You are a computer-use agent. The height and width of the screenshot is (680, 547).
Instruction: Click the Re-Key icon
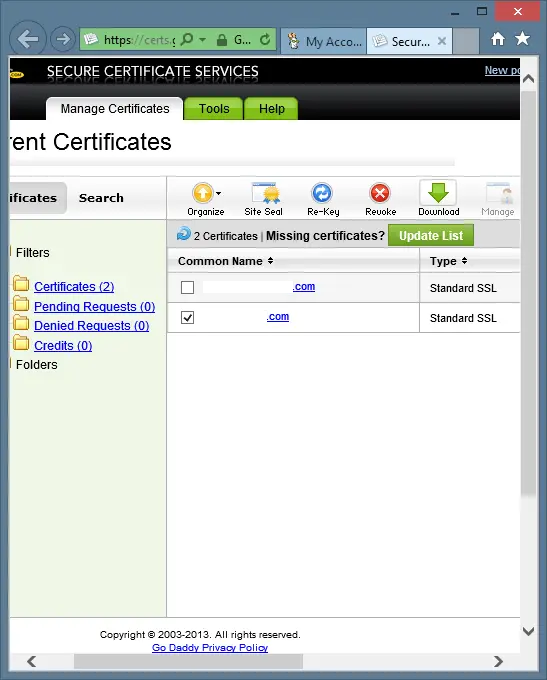pos(322,193)
